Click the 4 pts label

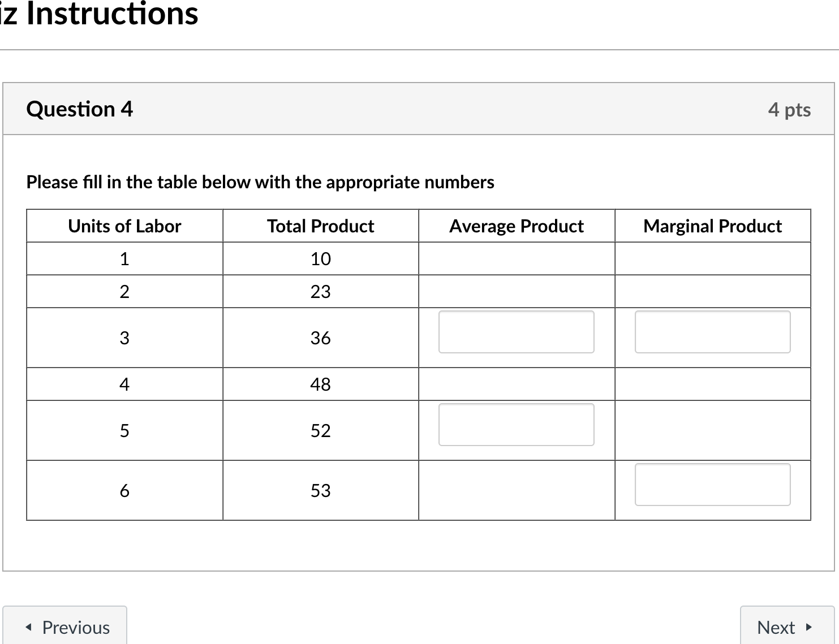point(790,109)
